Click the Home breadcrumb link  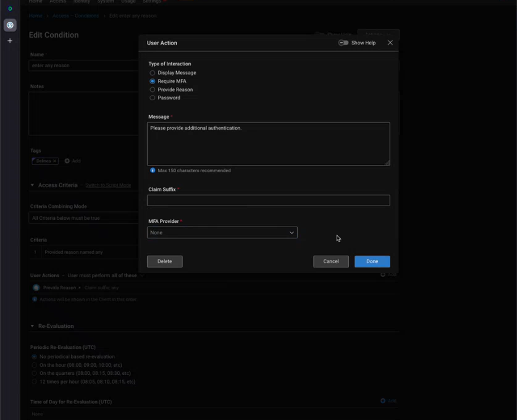click(x=36, y=15)
